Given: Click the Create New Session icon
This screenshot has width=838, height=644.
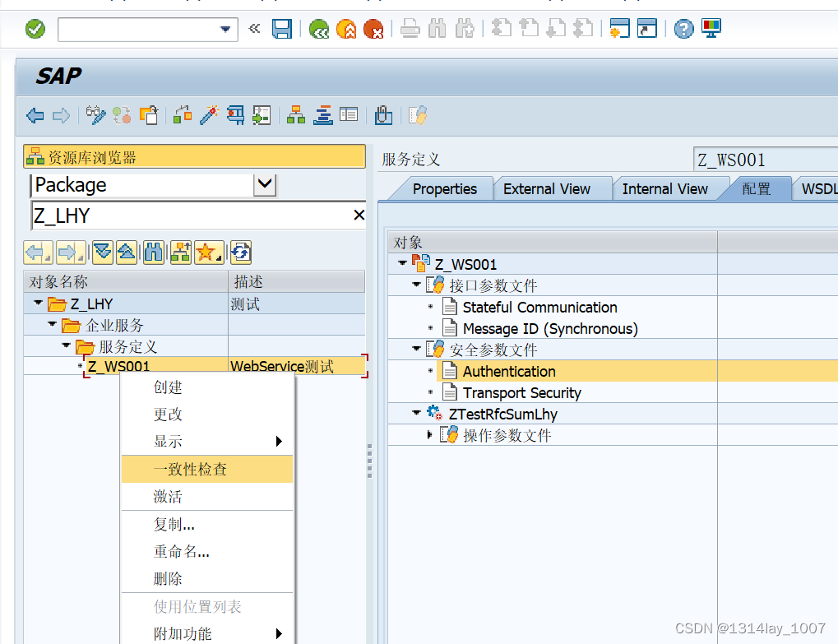Looking at the screenshot, I should pos(619,29).
